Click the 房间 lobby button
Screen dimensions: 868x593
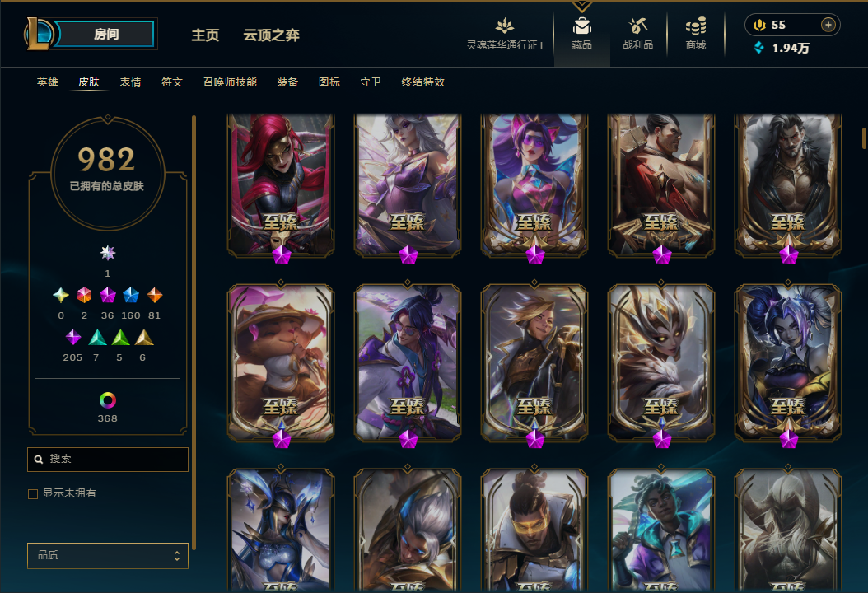[105, 34]
